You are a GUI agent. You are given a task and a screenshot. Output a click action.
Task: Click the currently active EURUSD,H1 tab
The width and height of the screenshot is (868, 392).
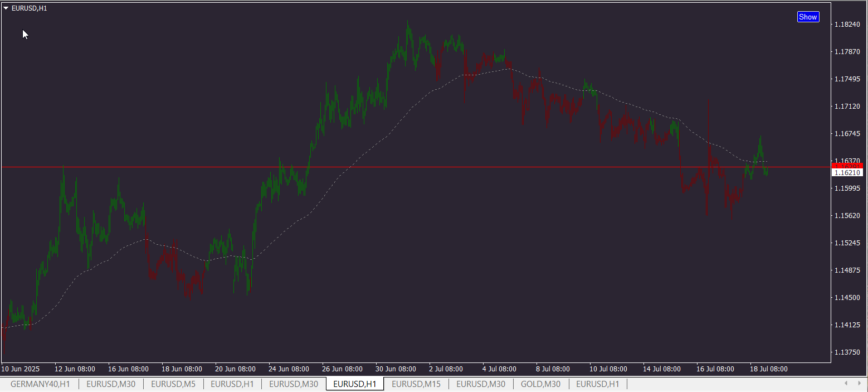coord(355,384)
